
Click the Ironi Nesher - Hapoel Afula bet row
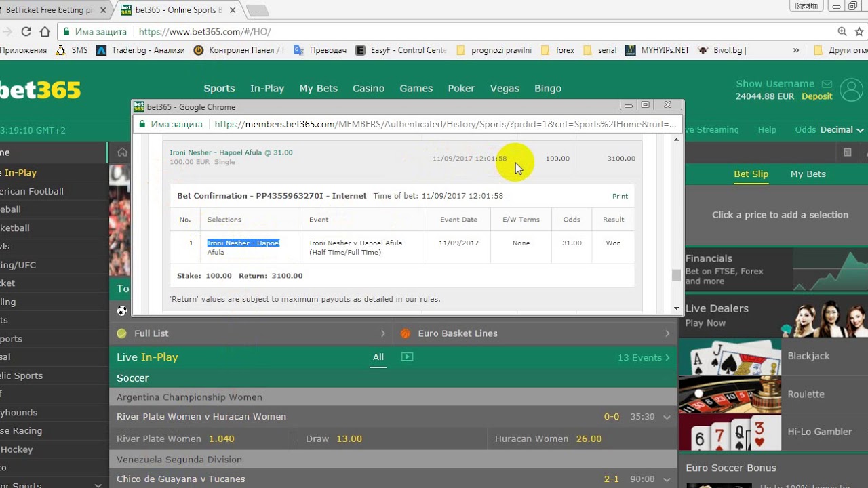point(402,159)
